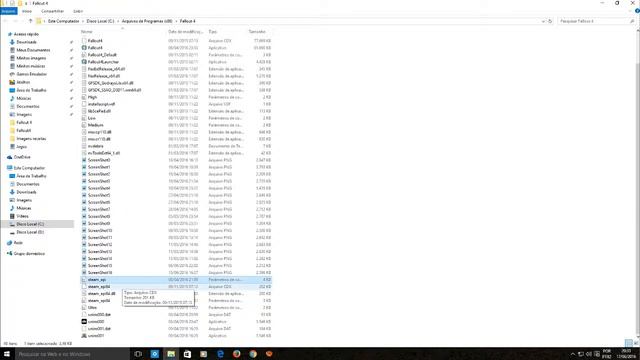
Task: Select the ScreenShot16 image file
Action: click(100, 272)
